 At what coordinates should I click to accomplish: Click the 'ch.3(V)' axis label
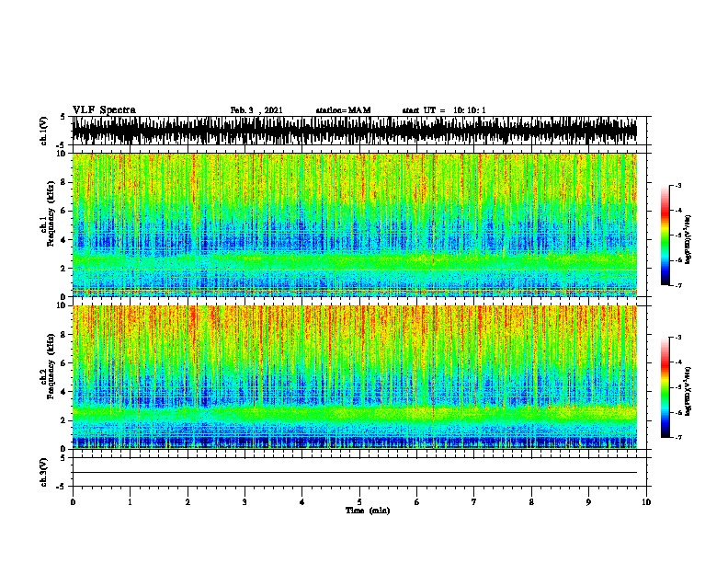[44, 472]
